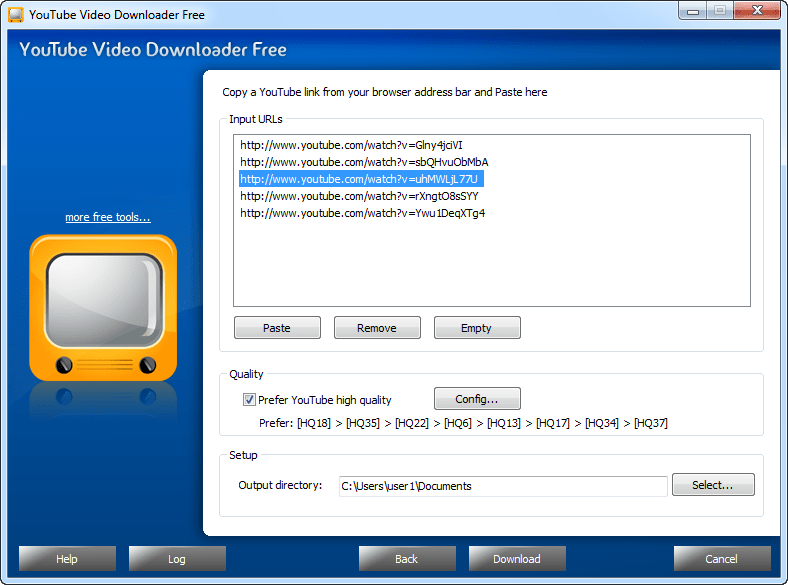This screenshot has width=788, height=585.
Task: Select URL ending in rXngtO8sSYY
Action: point(359,196)
